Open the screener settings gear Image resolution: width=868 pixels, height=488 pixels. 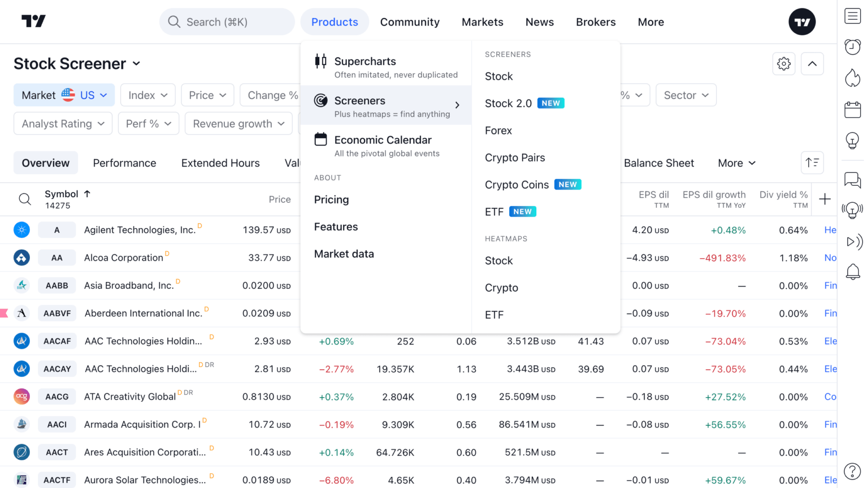click(784, 64)
